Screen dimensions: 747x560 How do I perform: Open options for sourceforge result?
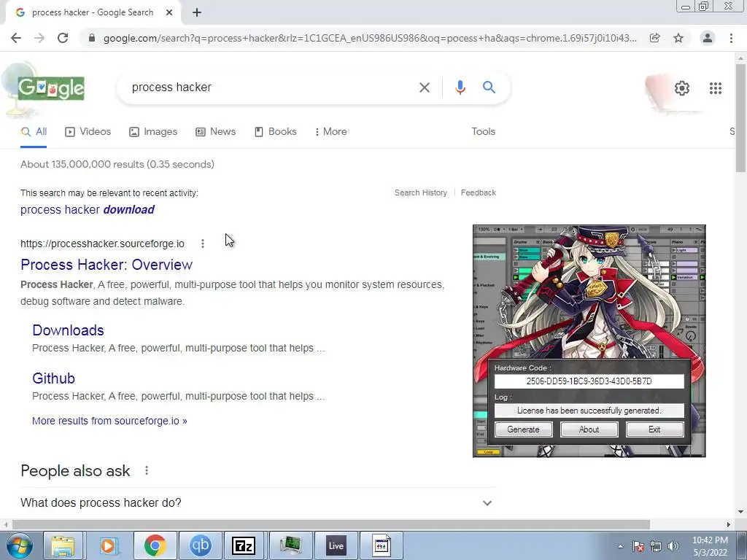203,244
